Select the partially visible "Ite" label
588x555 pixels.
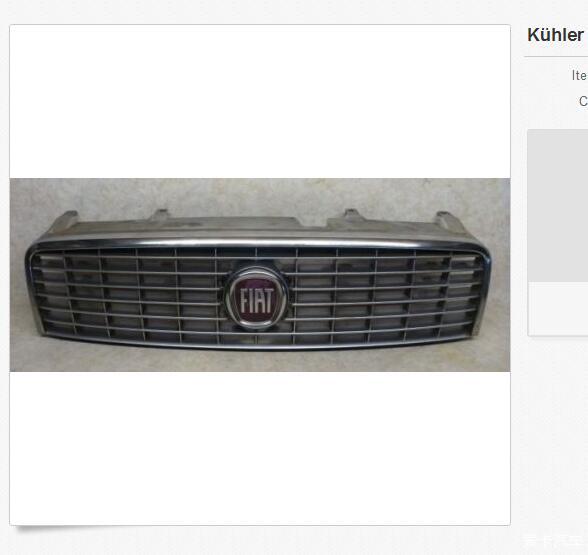point(579,75)
